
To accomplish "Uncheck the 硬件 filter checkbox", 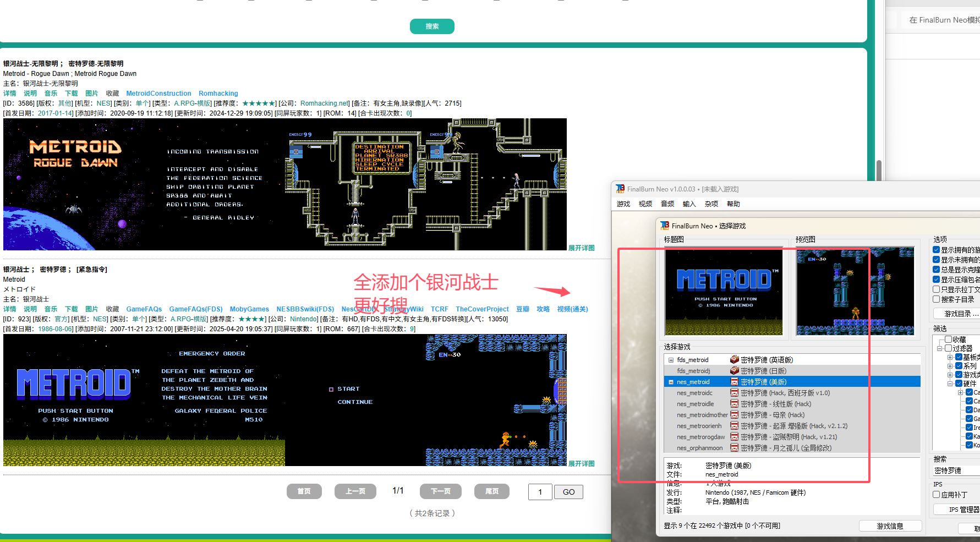I will tap(959, 384).
